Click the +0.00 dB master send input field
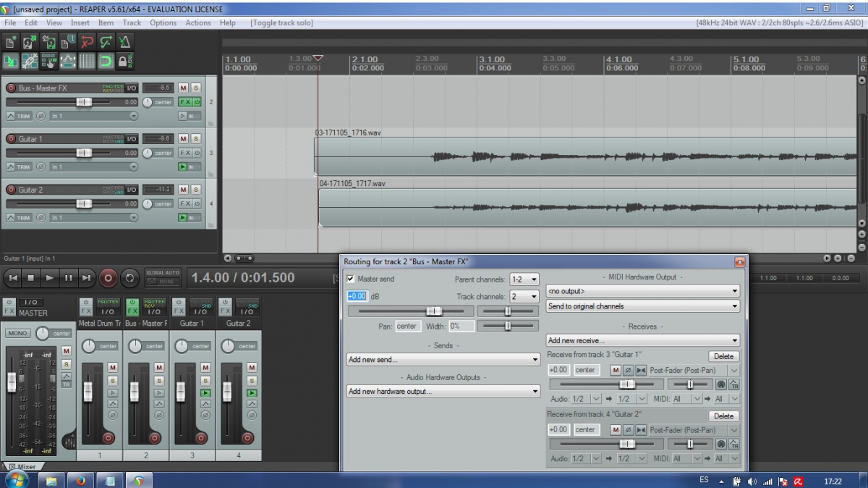 (x=357, y=296)
